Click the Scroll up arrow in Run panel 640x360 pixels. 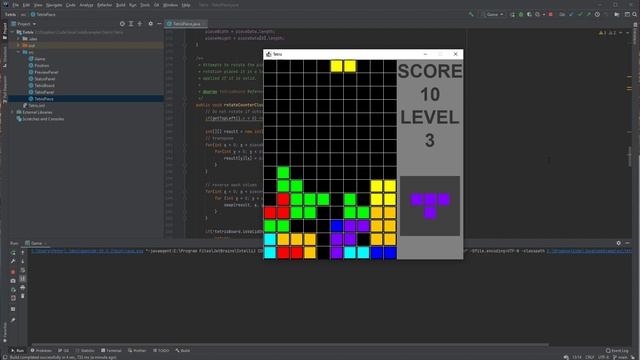coord(22,253)
